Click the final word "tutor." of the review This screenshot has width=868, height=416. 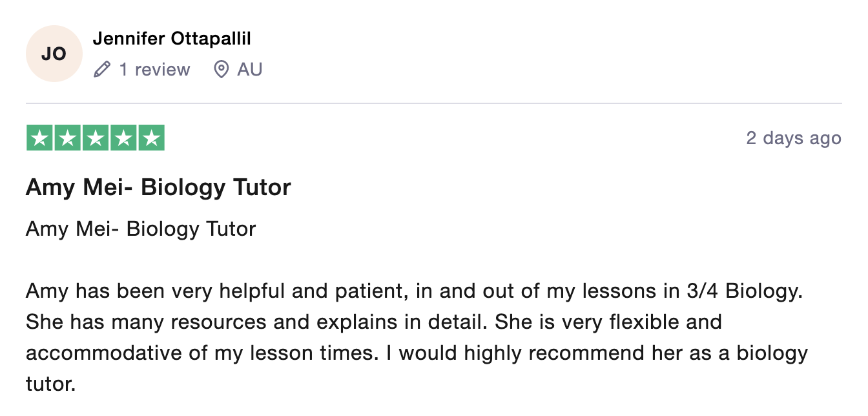coord(50,384)
